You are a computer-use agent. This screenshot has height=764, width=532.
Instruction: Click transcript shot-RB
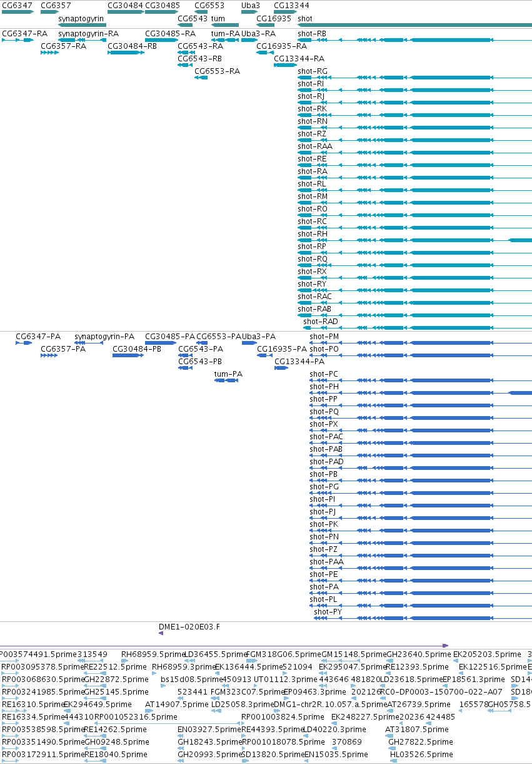coord(312,33)
